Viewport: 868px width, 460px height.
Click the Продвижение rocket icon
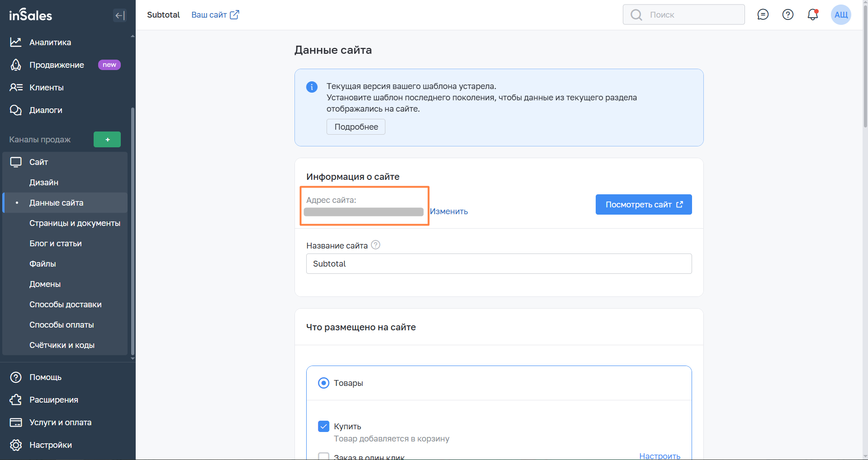(x=16, y=65)
